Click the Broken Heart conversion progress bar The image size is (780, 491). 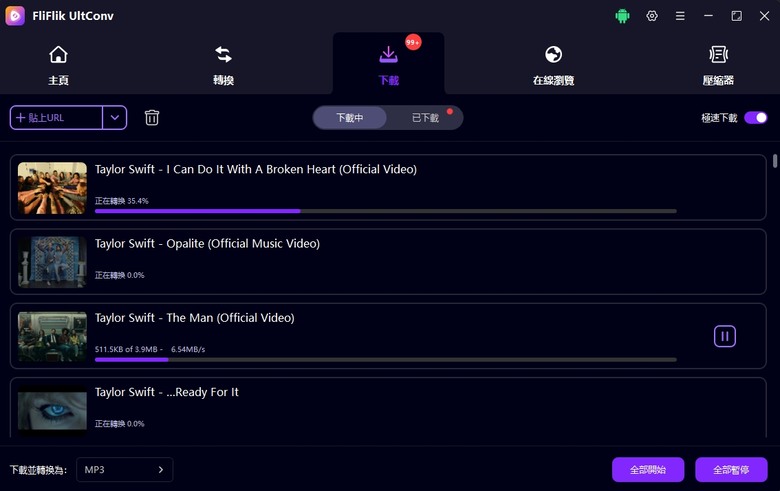click(x=386, y=211)
